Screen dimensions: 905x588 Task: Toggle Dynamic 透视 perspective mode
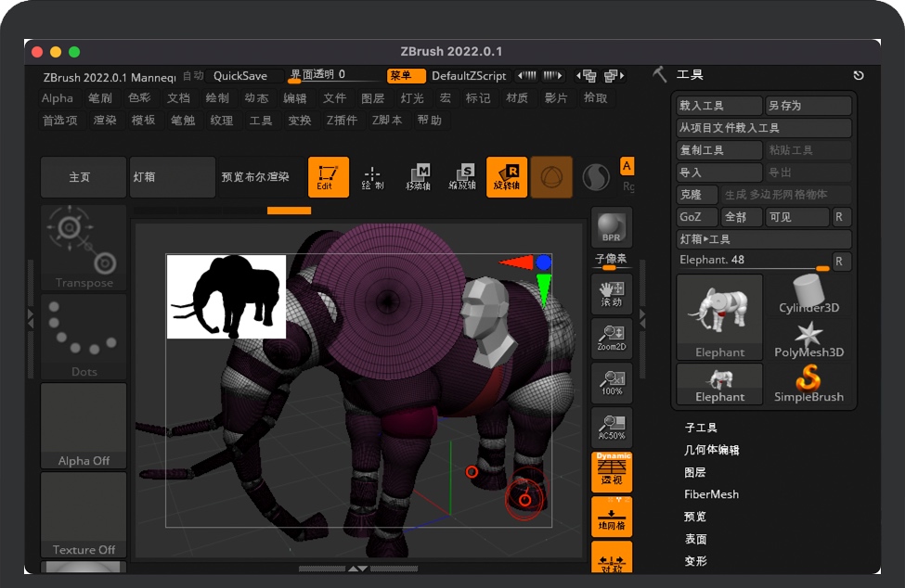tap(612, 472)
